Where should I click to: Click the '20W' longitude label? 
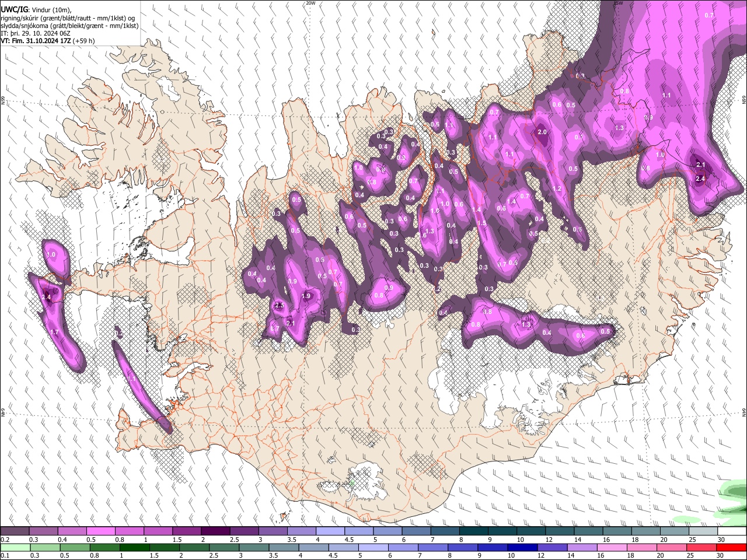310,3
